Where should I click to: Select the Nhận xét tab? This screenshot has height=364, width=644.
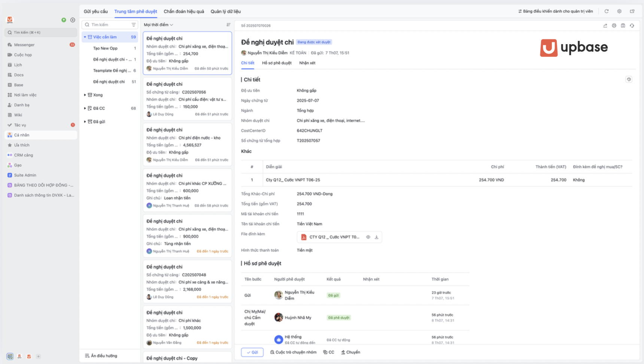(x=307, y=63)
